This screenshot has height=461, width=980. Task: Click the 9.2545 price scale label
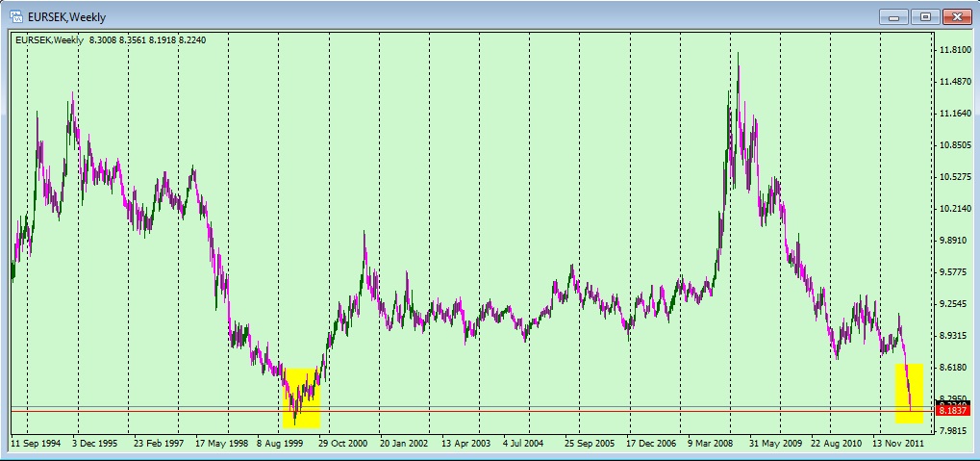[x=955, y=304]
